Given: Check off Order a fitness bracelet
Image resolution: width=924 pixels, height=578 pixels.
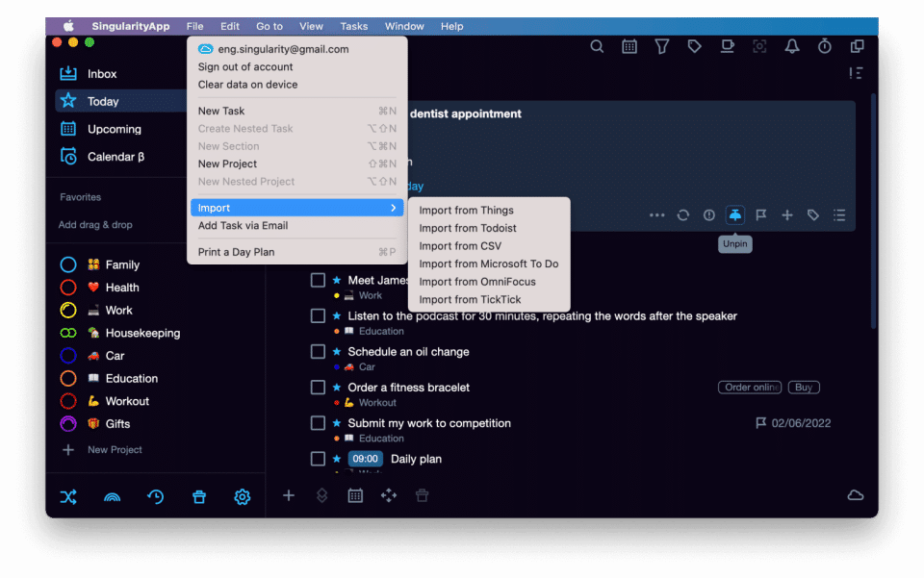Looking at the screenshot, I should pos(318,388).
